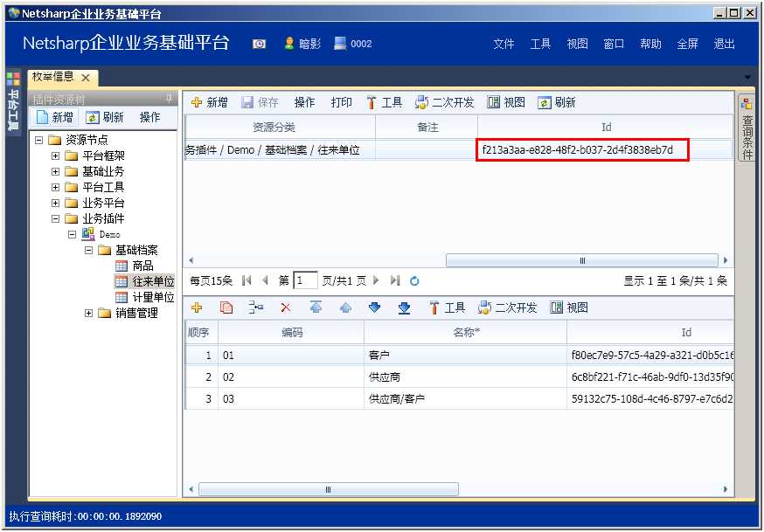764x532 pixels.
Task: Collapse the Demo tree node
Action: coord(72,235)
